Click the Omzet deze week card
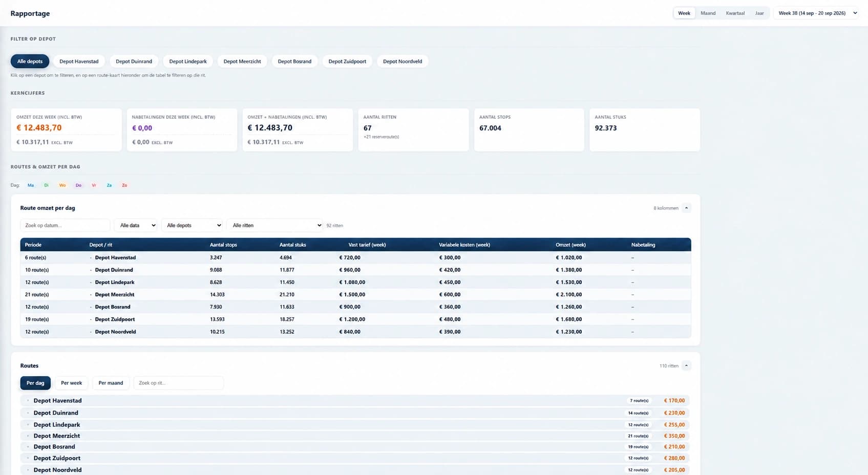Screen dimensions: 868x475 [x=66, y=129]
